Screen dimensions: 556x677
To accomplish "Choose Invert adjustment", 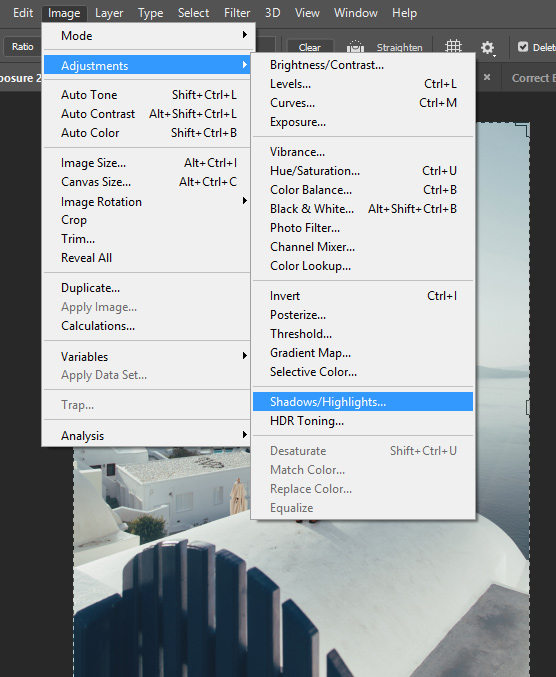I will (363, 296).
